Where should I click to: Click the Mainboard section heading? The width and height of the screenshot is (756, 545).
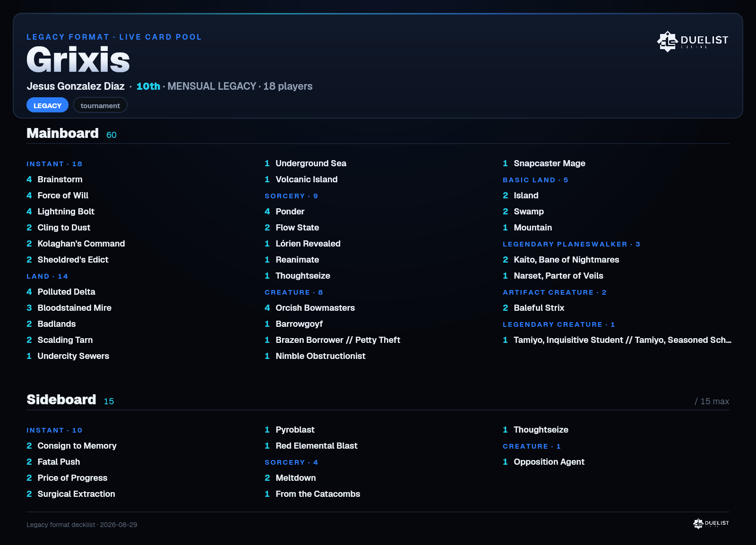click(x=62, y=133)
